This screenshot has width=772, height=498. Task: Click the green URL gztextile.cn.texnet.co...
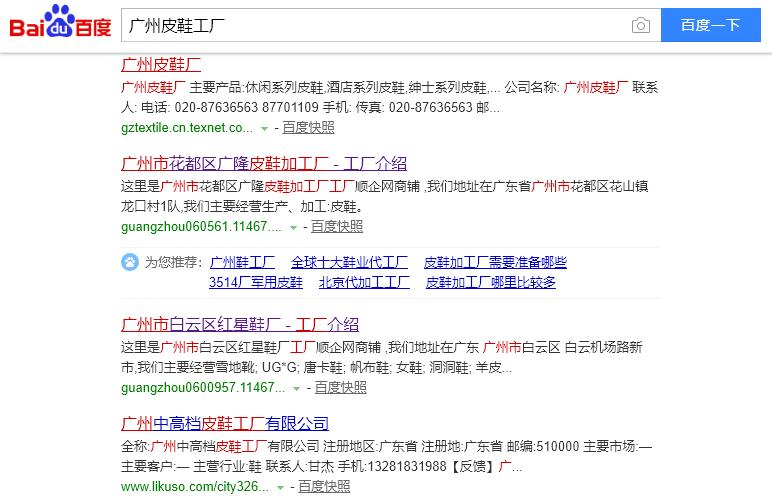[187, 128]
